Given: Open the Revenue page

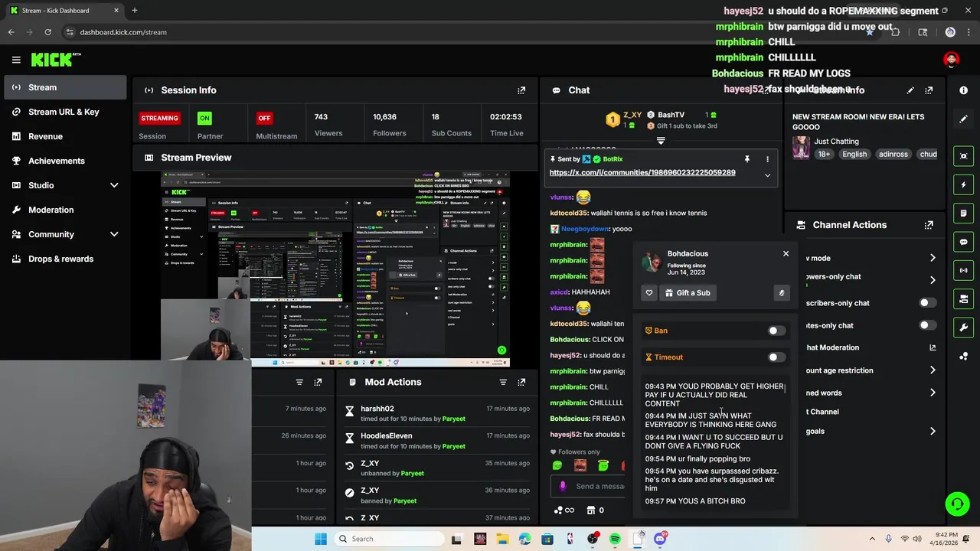Looking at the screenshot, I should click(65, 136).
